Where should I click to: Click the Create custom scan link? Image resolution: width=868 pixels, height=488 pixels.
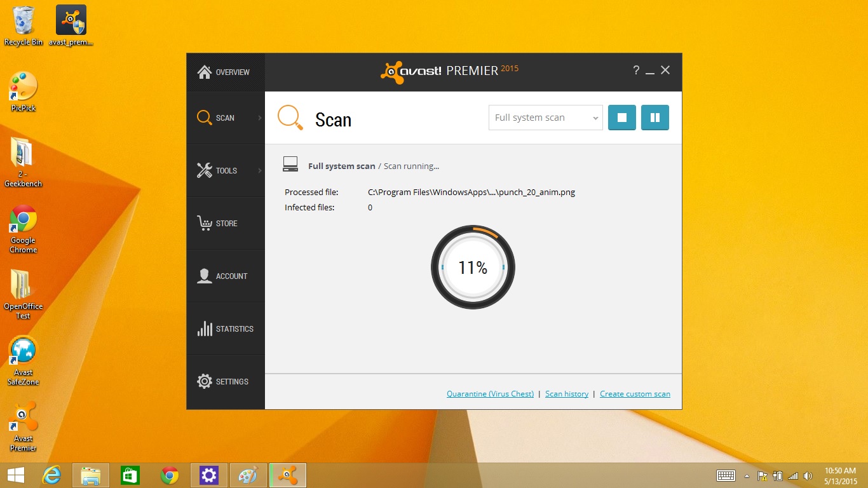[x=635, y=394]
